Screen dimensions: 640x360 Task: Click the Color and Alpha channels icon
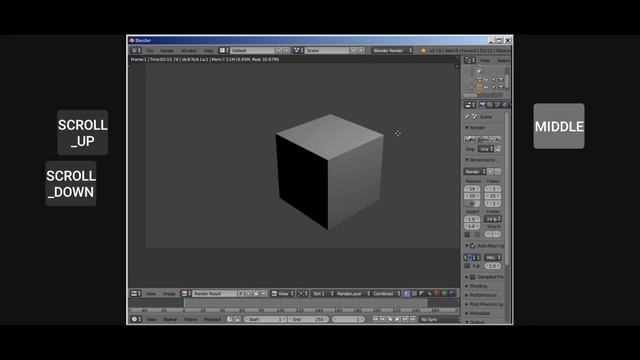coord(407,293)
